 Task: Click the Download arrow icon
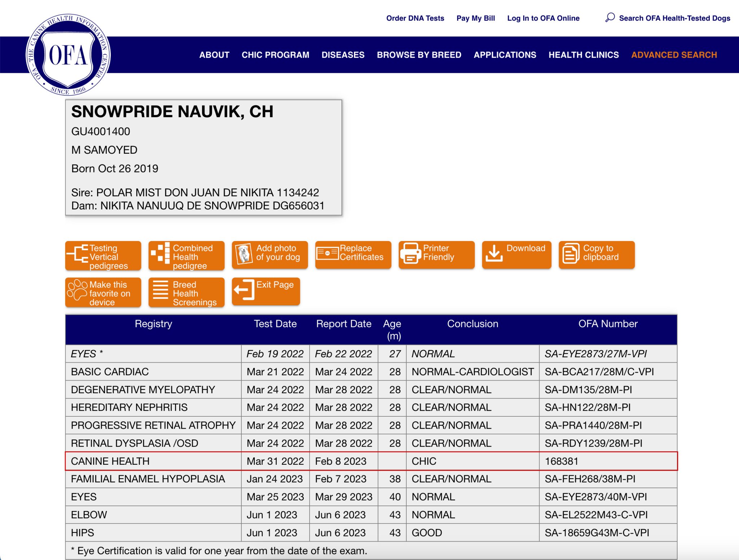coord(494,253)
